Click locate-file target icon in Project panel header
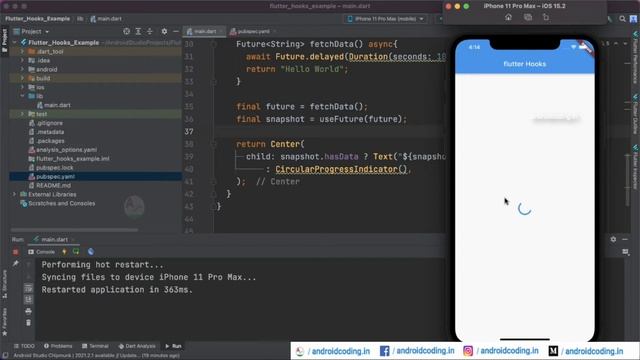The image size is (640, 360). 127,31
